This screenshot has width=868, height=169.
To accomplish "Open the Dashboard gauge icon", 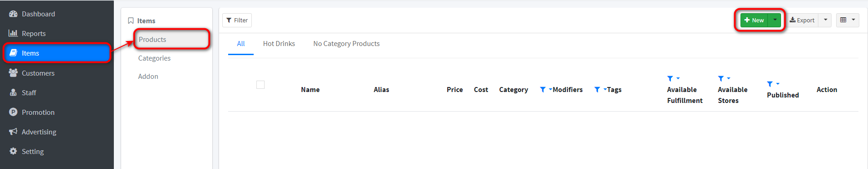I will [x=13, y=14].
